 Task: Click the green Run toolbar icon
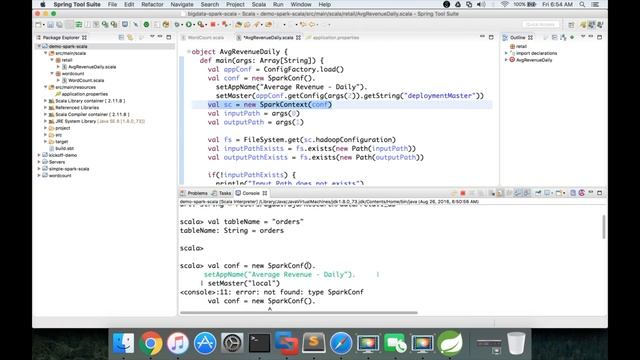(x=189, y=24)
